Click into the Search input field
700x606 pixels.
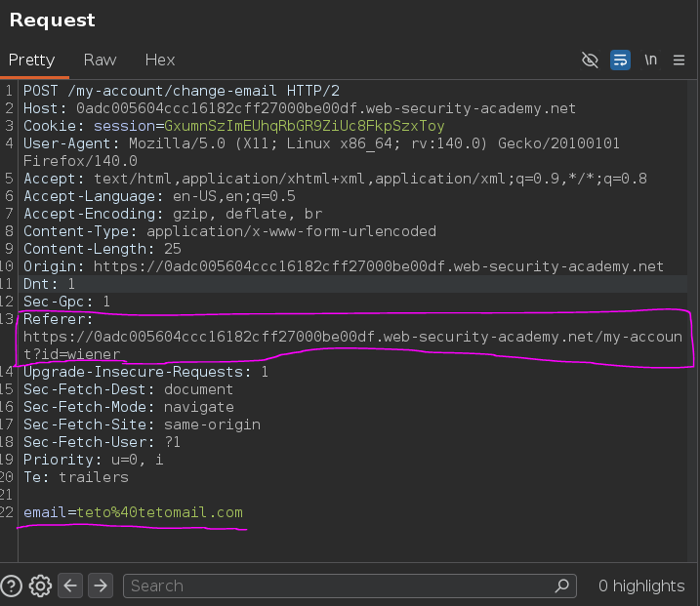[340, 586]
